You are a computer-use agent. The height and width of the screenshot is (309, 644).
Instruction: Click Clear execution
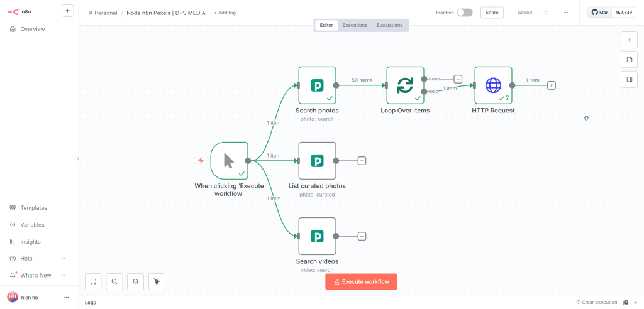(596, 303)
